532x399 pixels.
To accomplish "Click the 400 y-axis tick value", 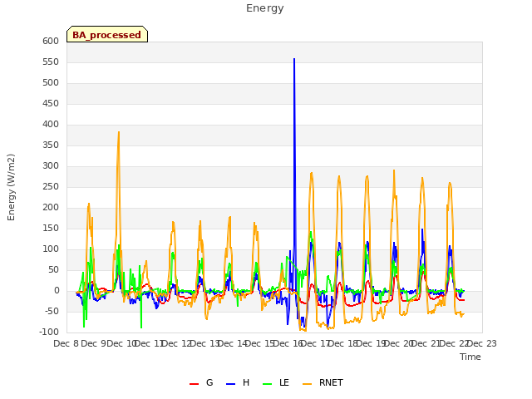I will pyautogui.click(x=51, y=125).
